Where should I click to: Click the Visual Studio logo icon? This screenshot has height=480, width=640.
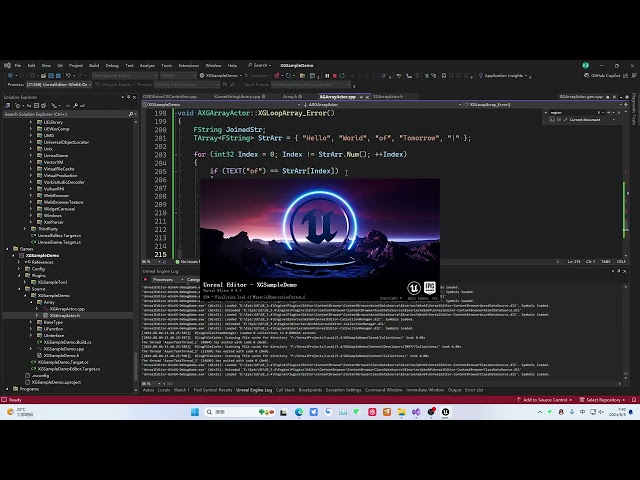coord(7,65)
